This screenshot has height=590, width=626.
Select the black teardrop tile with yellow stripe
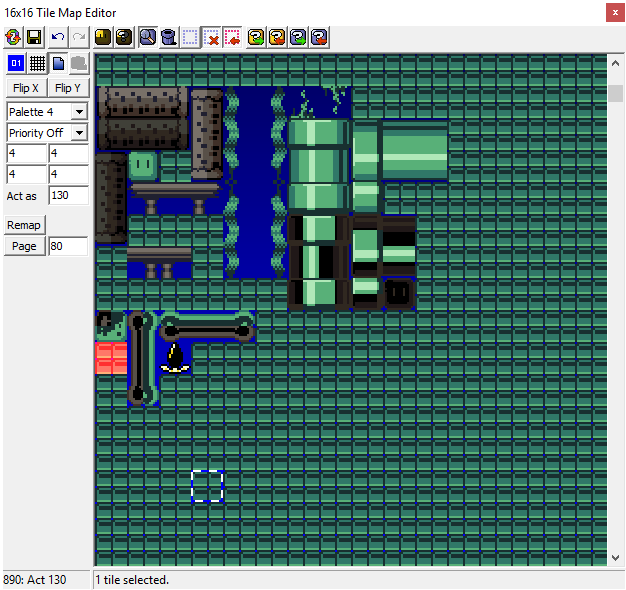pyautogui.click(x=175, y=358)
